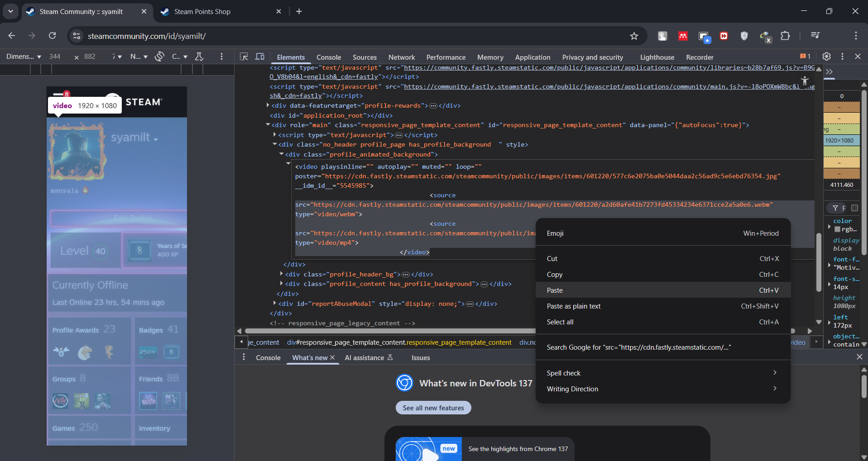Click the color property's rgb swatch
Viewport: 868px width, 461px height.
(x=837, y=229)
